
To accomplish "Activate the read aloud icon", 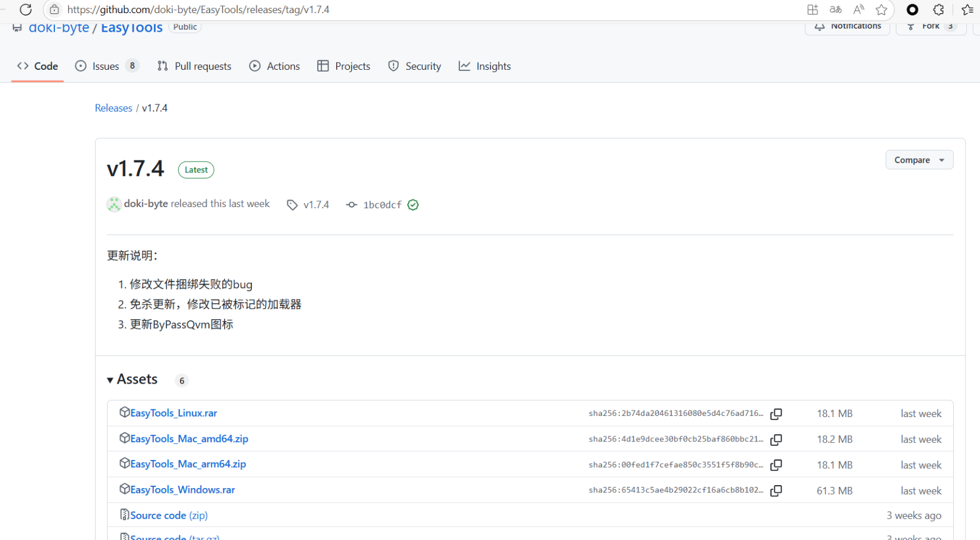I will 859,10.
